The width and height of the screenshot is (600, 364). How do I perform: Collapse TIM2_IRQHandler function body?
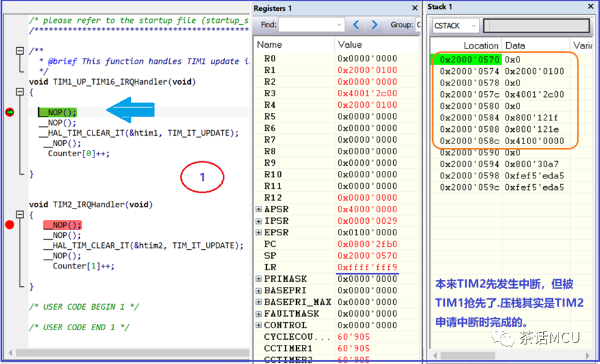[x=20, y=214]
